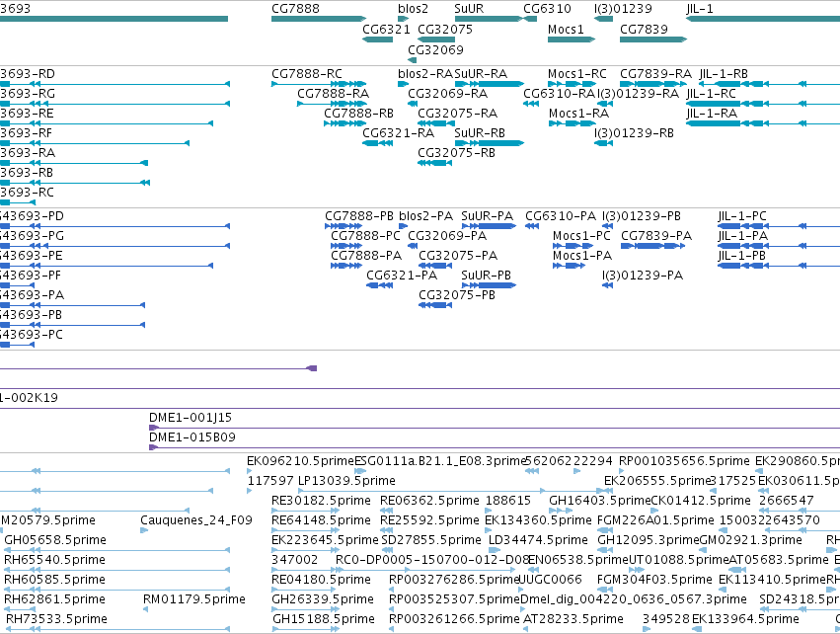Select the CG7839-PA protein label

pos(656,236)
